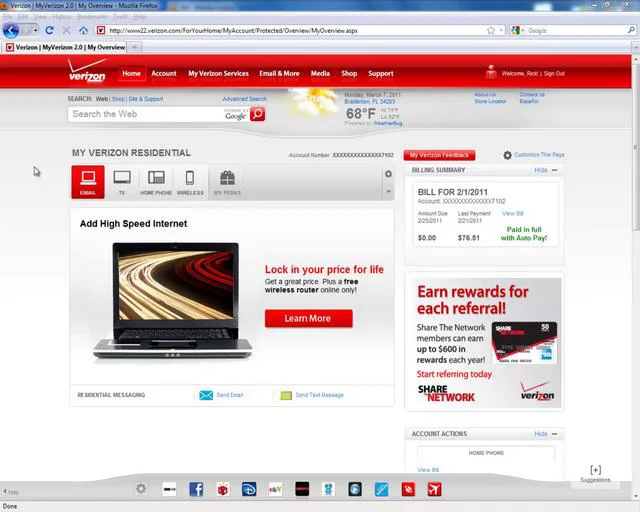640x512 pixels.
Task: Open the Contact Us link
Action: tap(532, 94)
